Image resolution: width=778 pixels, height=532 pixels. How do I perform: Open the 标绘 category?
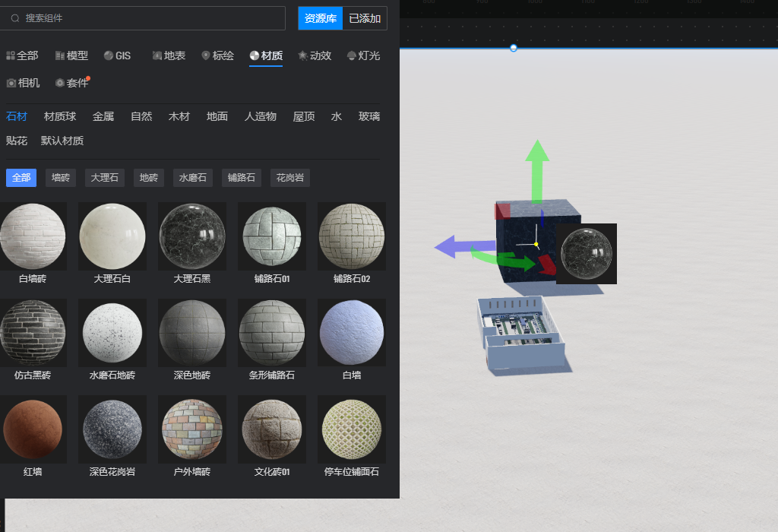pyautogui.click(x=217, y=55)
